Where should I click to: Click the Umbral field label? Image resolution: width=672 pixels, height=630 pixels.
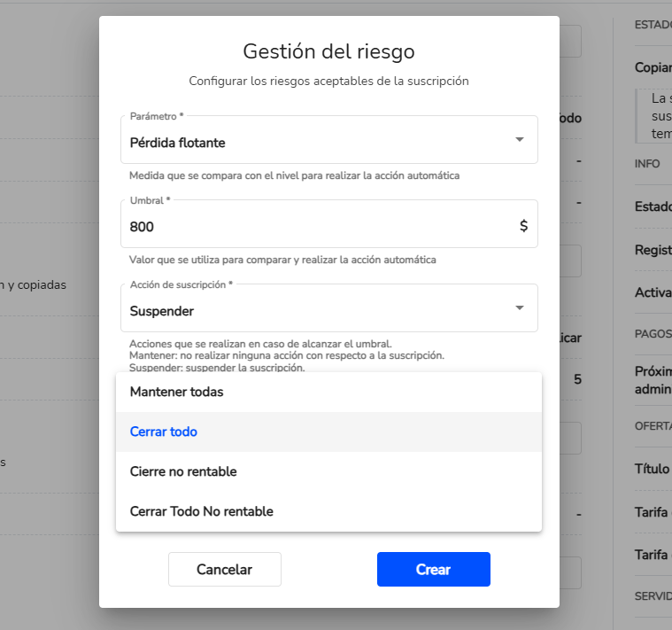(150, 200)
